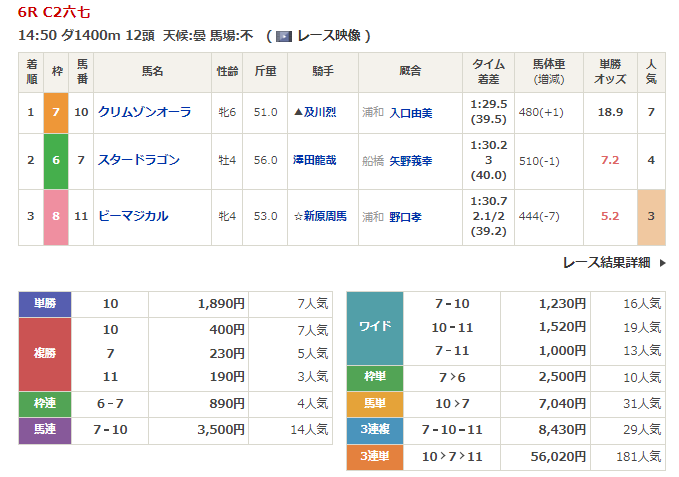The height and width of the screenshot is (477, 679).
Task: Click the race video camera icon
Action: point(284,36)
